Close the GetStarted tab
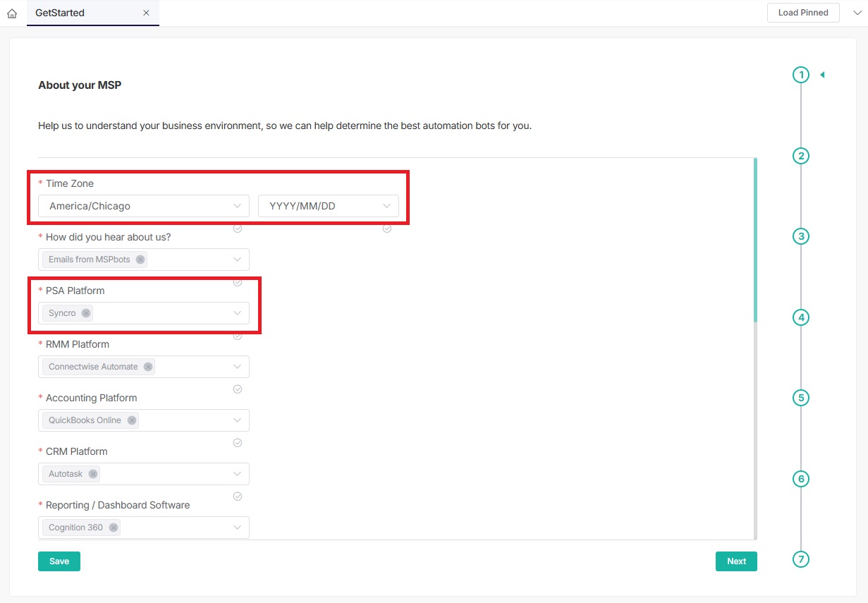The image size is (868, 603). pos(146,13)
